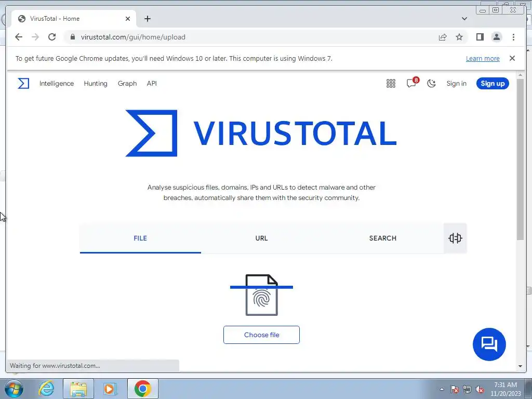Open the VT Diff tool icon beside SEARCH
Image resolution: width=532 pixels, height=399 pixels.
click(x=455, y=238)
